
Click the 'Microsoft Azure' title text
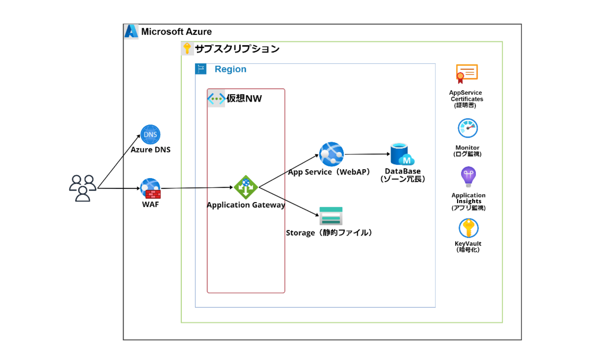coord(176,32)
